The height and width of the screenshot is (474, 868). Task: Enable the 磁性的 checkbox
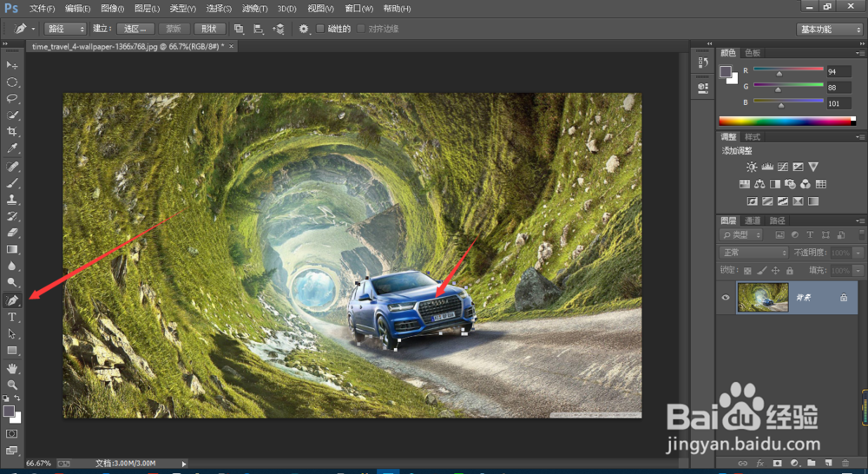(320, 29)
